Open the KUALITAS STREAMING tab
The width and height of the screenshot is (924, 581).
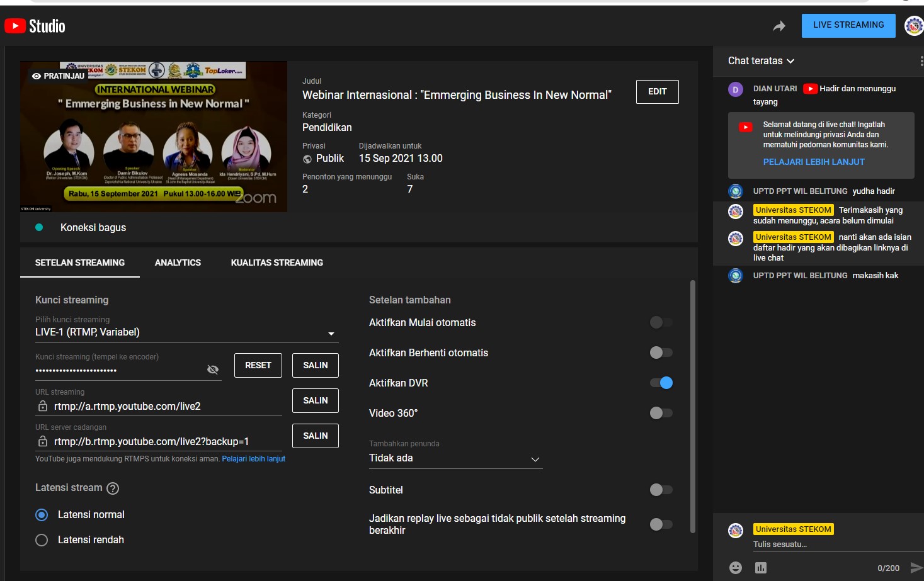point(277,262)
